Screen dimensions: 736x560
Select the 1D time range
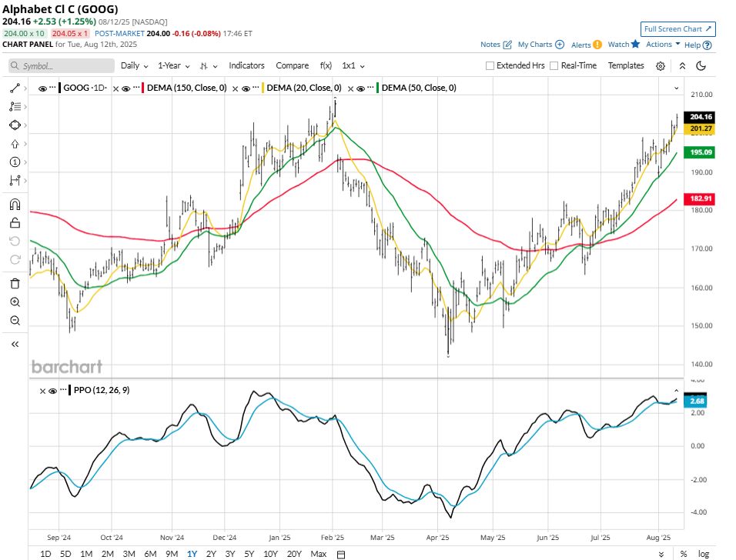pyautogui.click(x=45, y=554)
